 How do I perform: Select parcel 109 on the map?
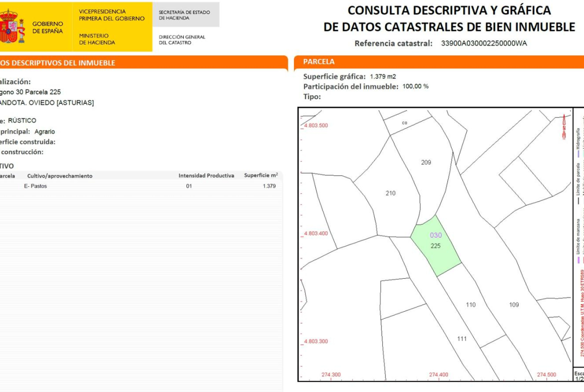pyautogui.click(x=514, y=305)
